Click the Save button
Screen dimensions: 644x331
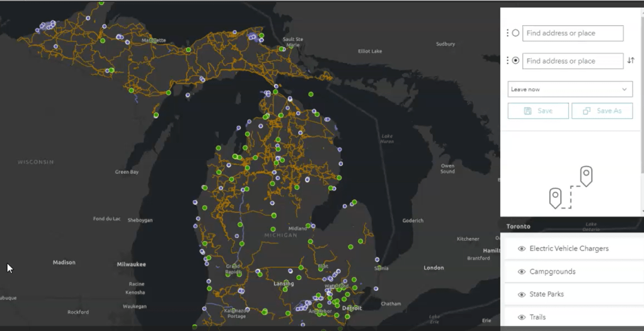(x=538, y=111)
